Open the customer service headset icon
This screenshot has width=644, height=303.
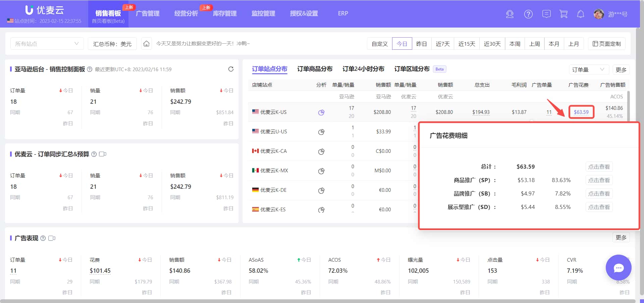(510, 14)
